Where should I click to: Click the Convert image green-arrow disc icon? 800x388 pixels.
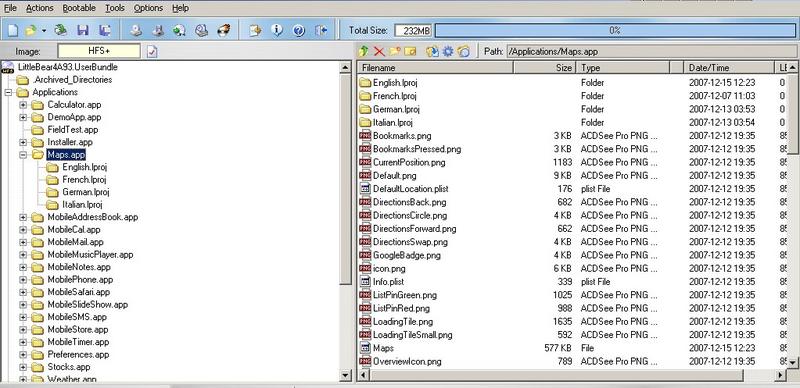179,30
